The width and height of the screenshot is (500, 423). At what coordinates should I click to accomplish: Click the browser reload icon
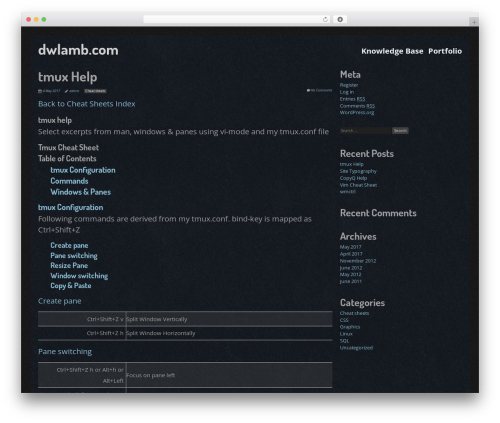point(325,19)
